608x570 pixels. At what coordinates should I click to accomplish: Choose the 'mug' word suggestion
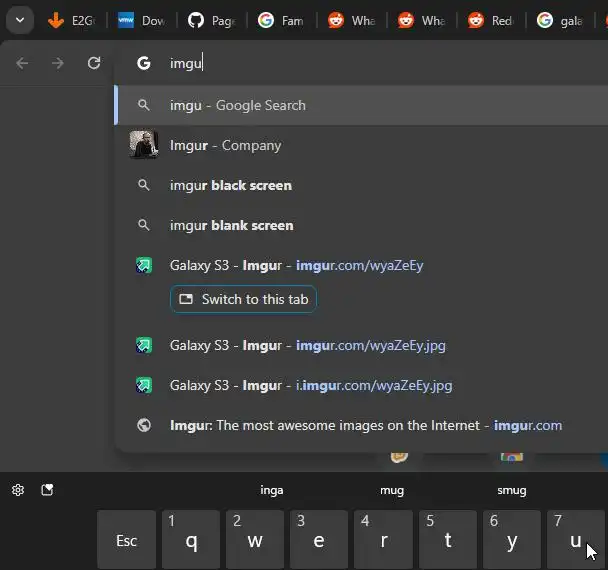(392, 491)
